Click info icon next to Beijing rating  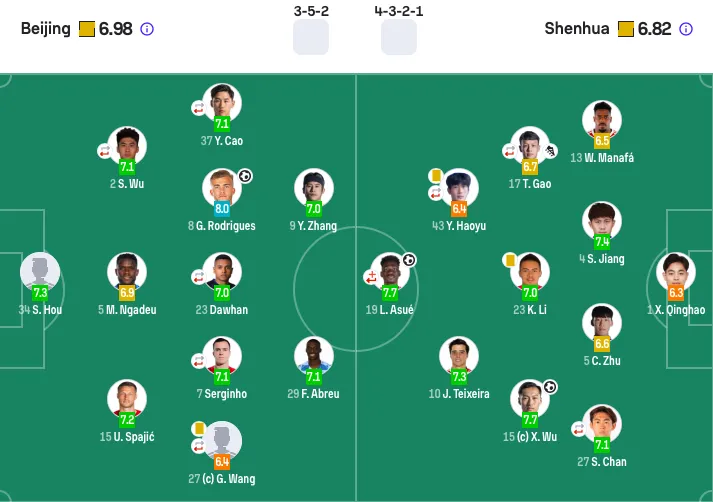click(148, 29)
